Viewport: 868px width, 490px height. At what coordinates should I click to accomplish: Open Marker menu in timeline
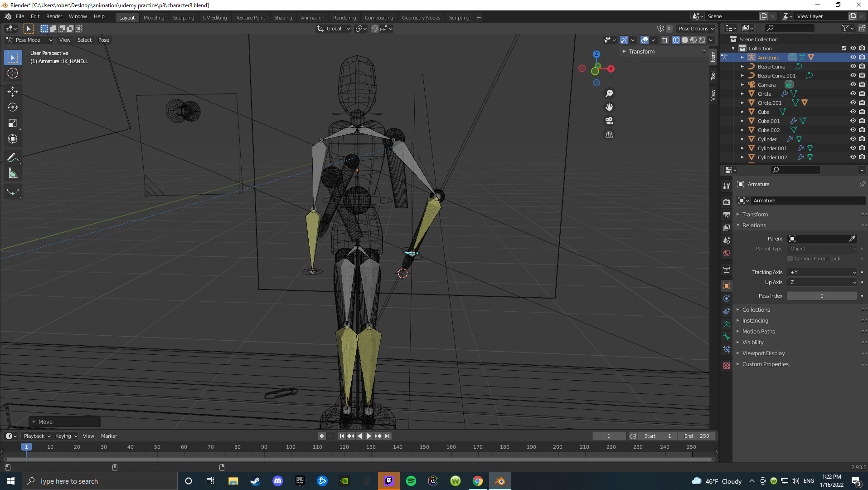tap(109, 436)
